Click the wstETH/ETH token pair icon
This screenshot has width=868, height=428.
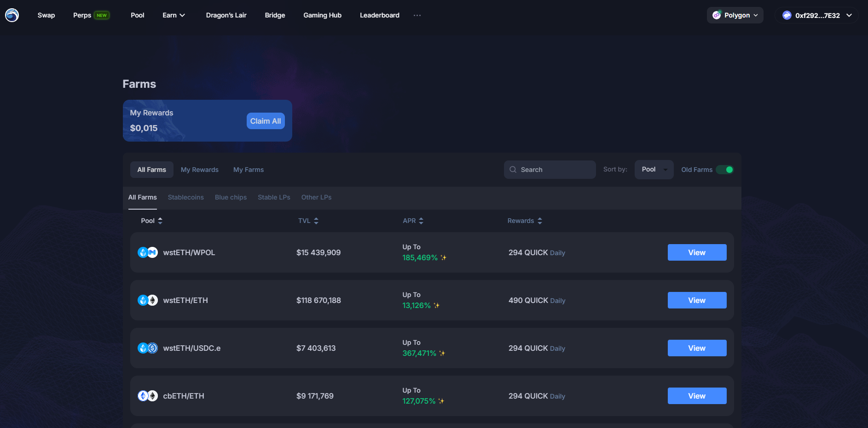click(x=148, y=300)
